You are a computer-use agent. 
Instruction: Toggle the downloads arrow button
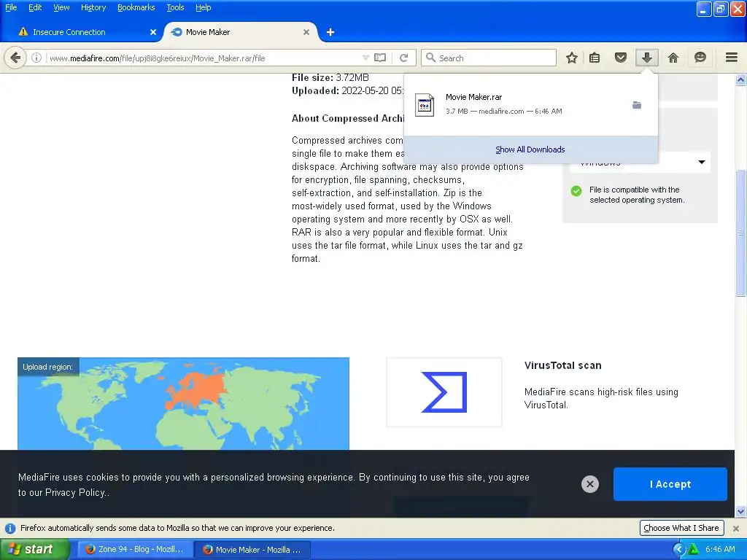click(646, 58)
